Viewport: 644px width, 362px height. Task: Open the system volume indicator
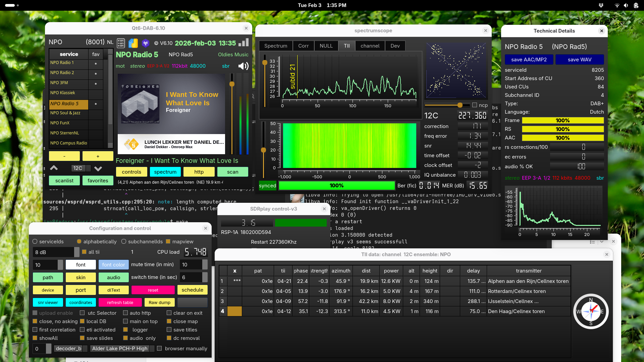pos(626,5)
